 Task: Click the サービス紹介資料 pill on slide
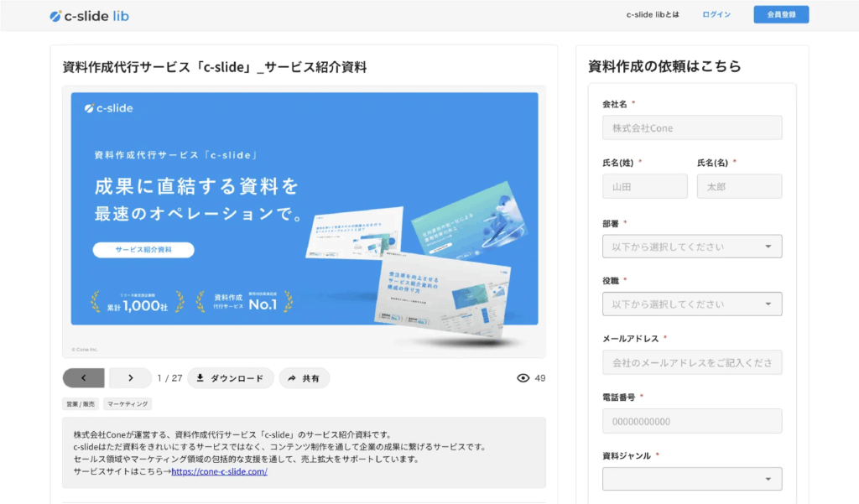143,250
